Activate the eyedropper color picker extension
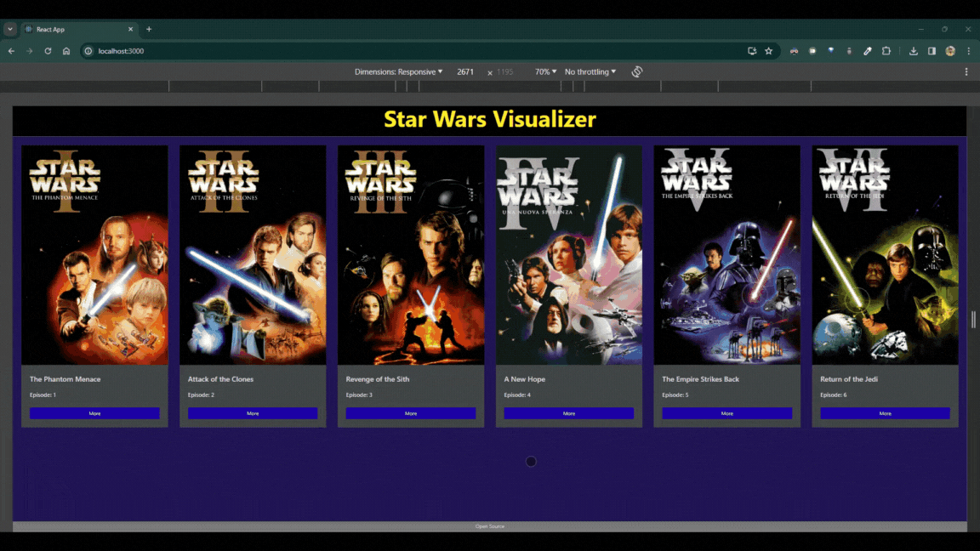Viewport: 980px width, 551px height. tap(868, 51)
